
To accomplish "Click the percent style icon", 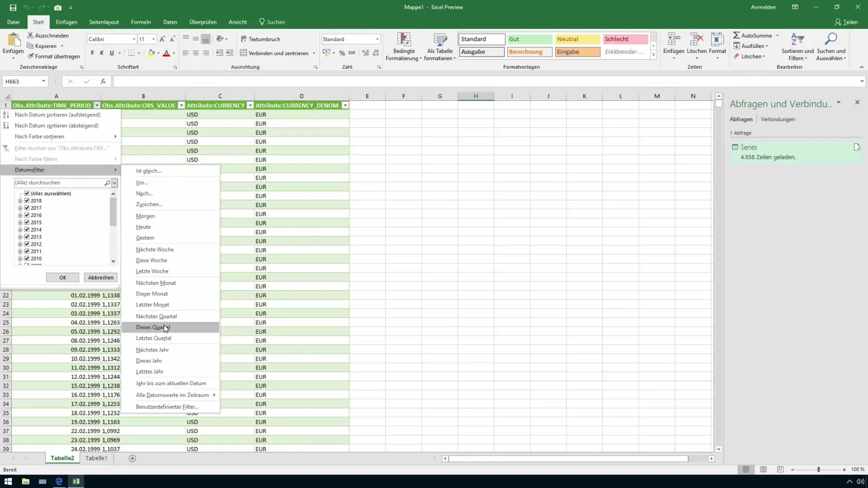I will pyautogui.click(x=342, y=53).
